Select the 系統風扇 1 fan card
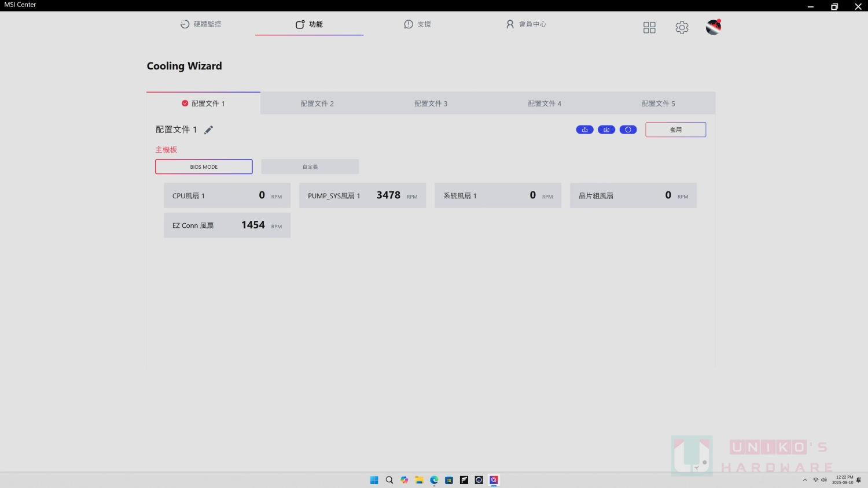 click(498, 195)
